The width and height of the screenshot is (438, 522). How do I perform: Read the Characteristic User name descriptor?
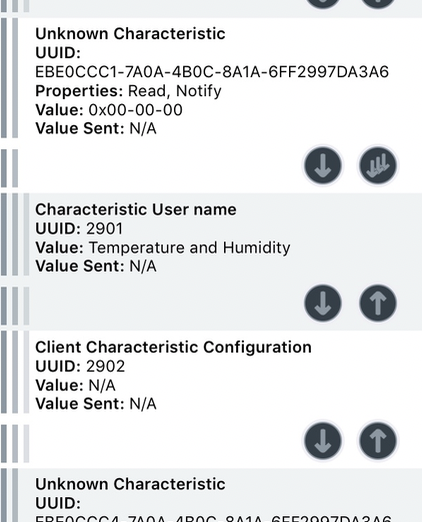pyautogui.click(x=323, y=303)
